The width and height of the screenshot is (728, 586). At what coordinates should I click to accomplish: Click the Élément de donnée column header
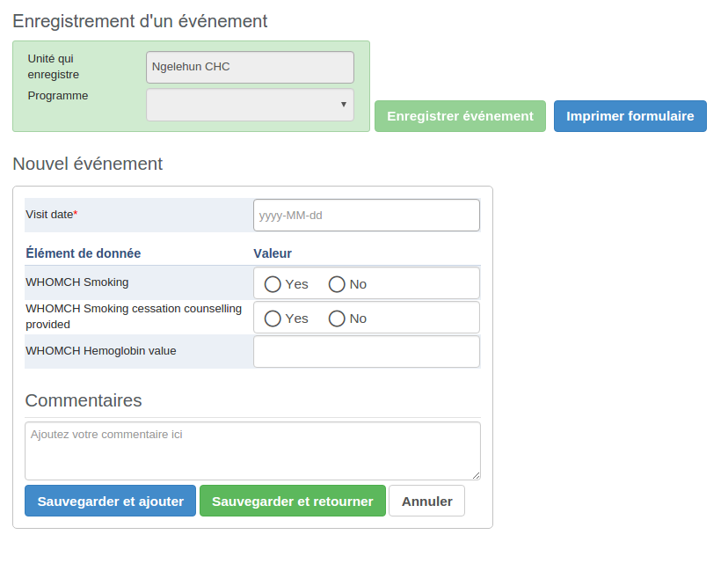click(x=84, y=253)
